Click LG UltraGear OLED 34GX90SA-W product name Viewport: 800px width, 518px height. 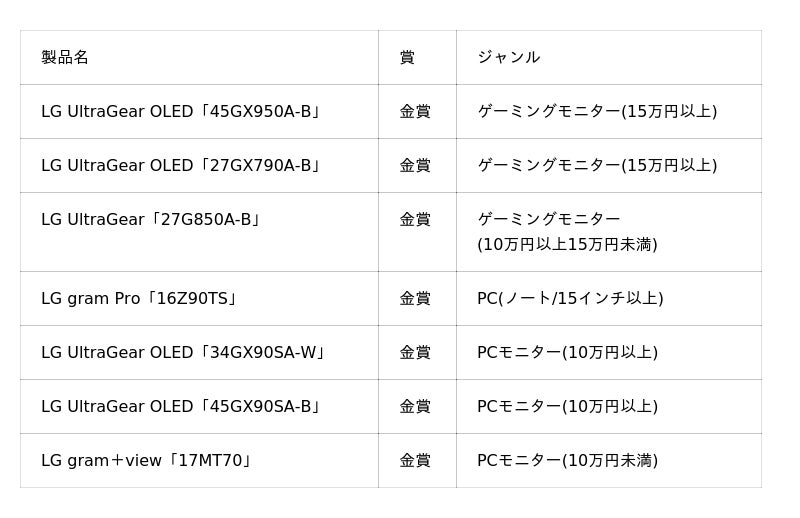[183, 352]
